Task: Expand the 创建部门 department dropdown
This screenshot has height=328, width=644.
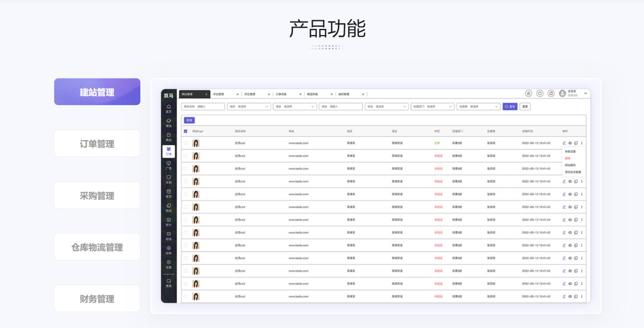Action: pyautogui.click(x=432, y=107)
